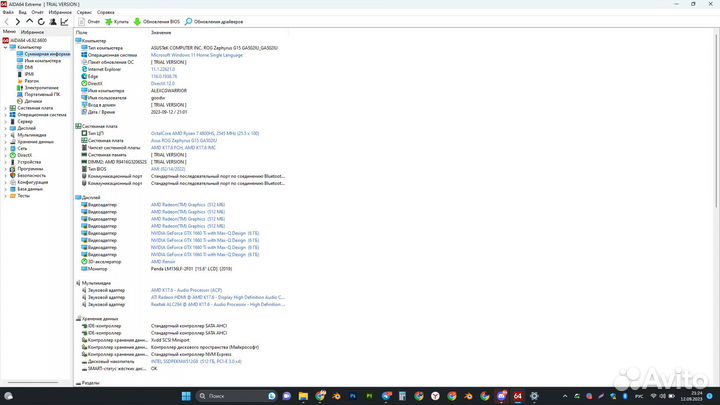Switch to the Меню sidebar tab
The height and width of the screenshot is (405, 720).
(x=9, y=32)
